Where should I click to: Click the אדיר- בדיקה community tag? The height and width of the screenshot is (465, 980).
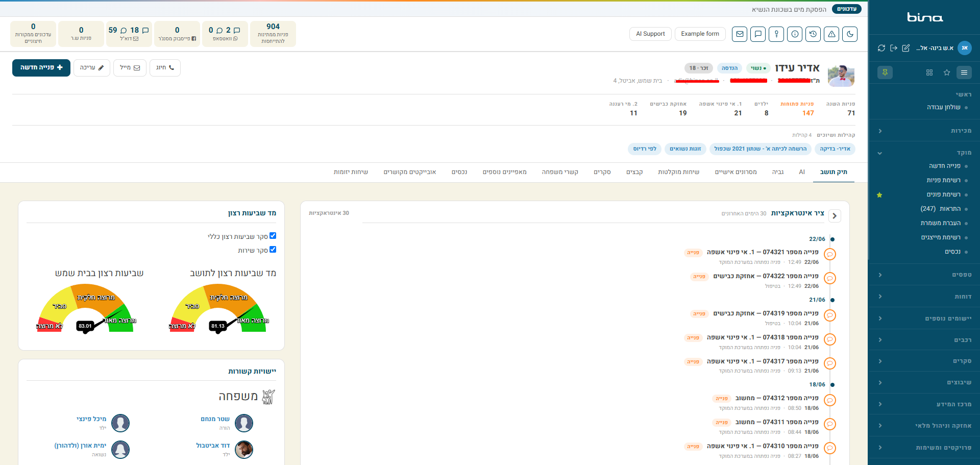835,149
